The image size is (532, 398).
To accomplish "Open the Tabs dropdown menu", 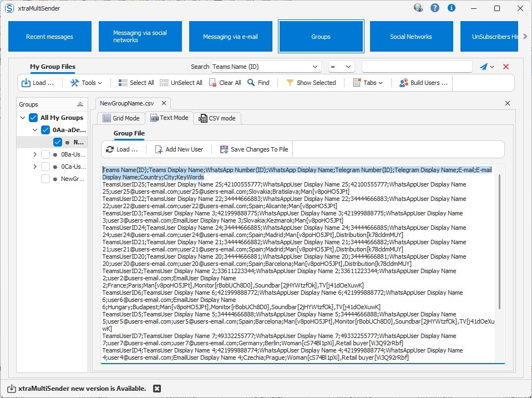I will tap(368, 83).
